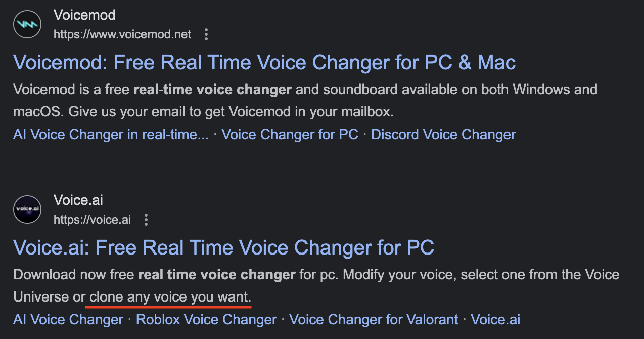644x339 pixels.
Task: Follow the AI Voice Changer sitelink under Voice.ai
Action: point(68,320)
